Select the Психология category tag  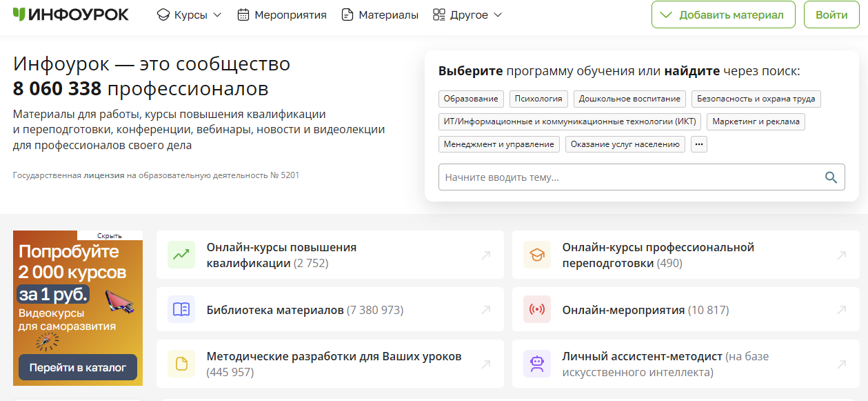[539, 99]
